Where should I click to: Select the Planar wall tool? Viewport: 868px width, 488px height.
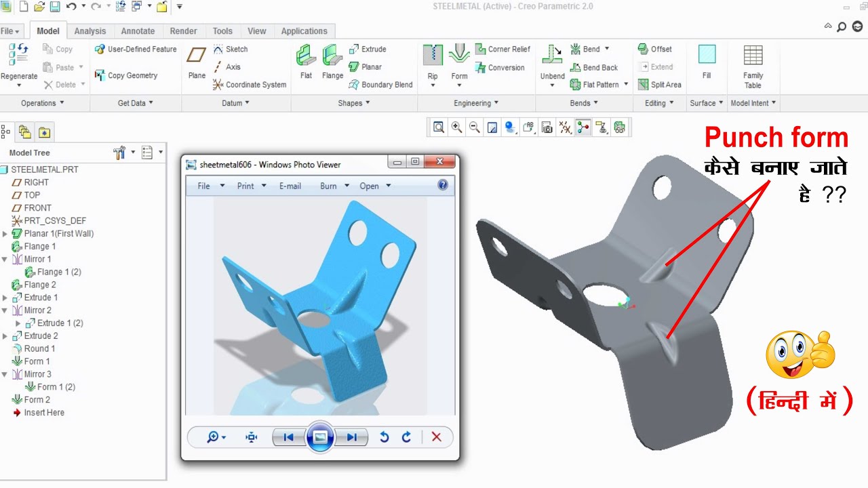pos(366,67)
